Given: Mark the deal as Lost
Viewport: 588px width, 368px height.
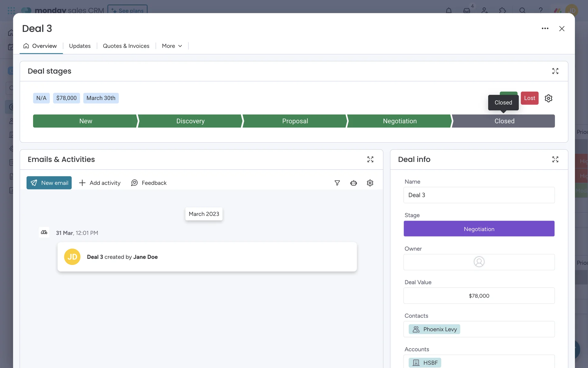Looking at the screenshot, I should (x=529, y=98).
